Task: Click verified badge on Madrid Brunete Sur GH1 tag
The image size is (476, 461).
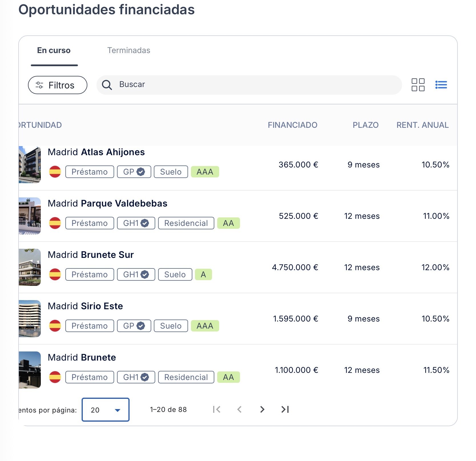Action: click(145, 274)
